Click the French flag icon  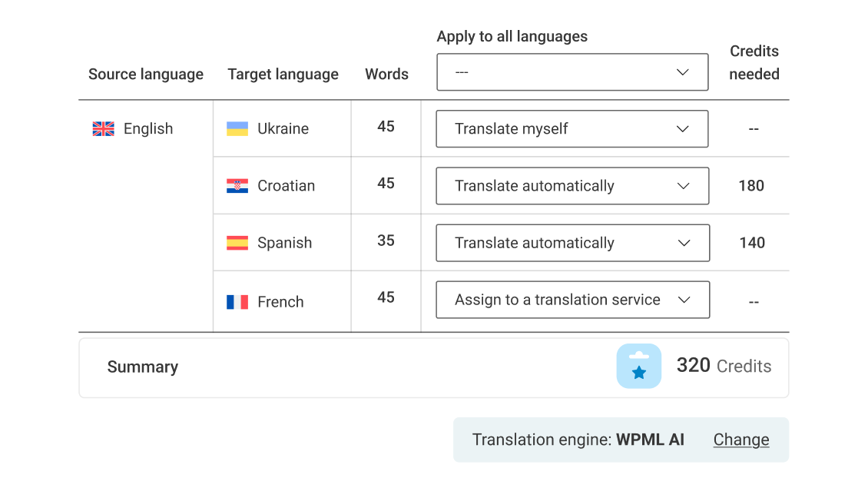[x=237, y=302]
